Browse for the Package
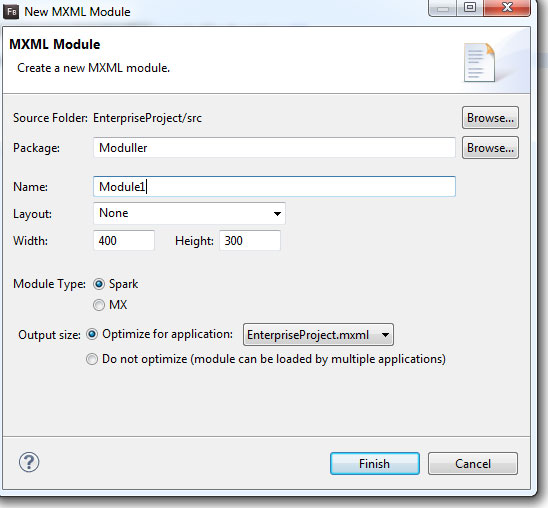 click(490, 148)
